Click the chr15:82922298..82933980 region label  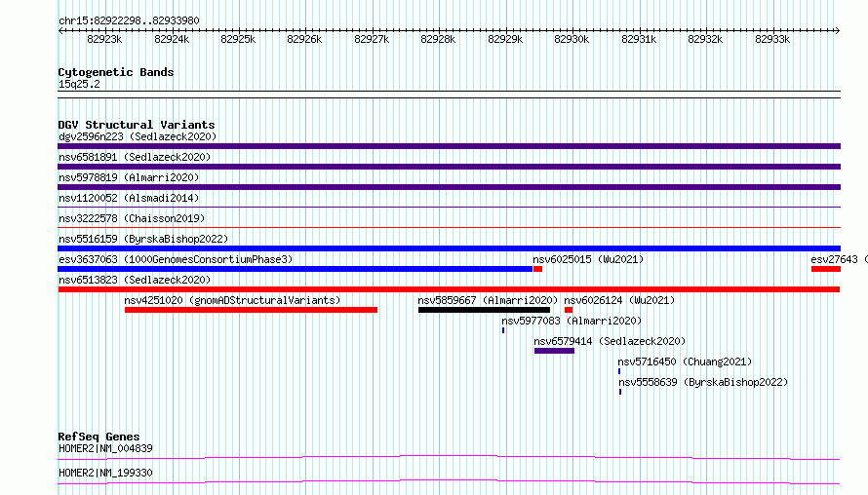[x=129, y=20]
